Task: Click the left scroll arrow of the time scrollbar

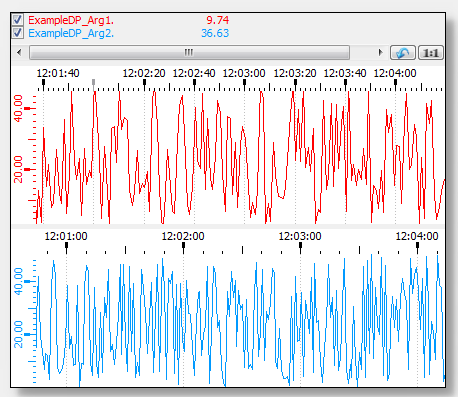Action: (x=19, y=52)
